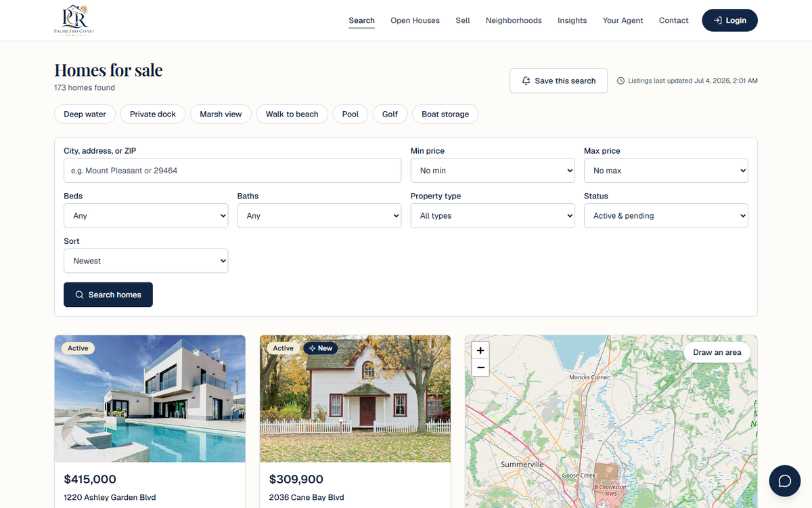Click the Active badge on Ashley Garden listing
Viewport: 812px width, 508px height.
pyautogui.click(x=78, y=348)
